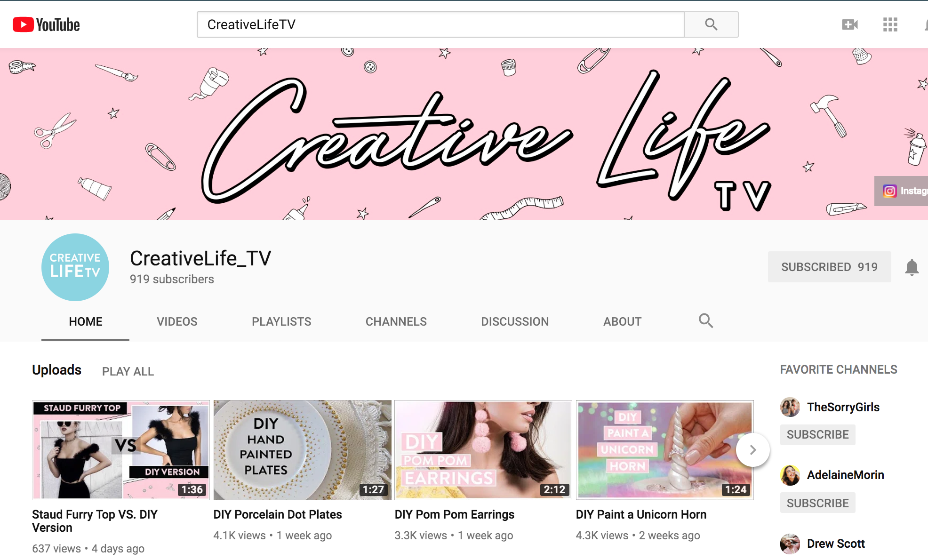Viewport: 928px width, 560px height.
Task: Subscribe to AdelaineMorin channel
Action: point(817,503)
